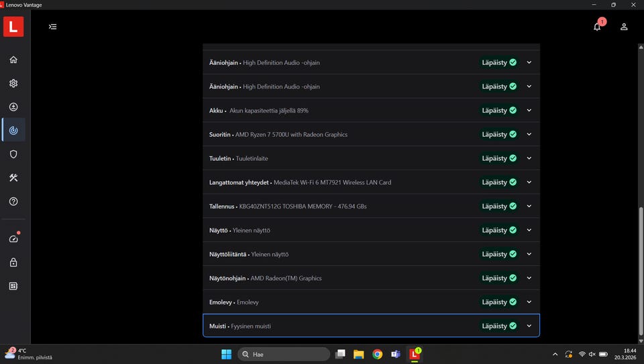The width and height of the screenshot is (644, 364).
Task: Click muted volume tray icon
Action: point(592,354)
